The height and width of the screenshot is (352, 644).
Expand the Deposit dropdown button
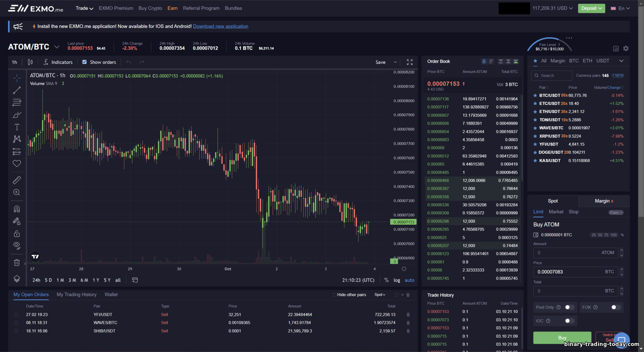591,8
